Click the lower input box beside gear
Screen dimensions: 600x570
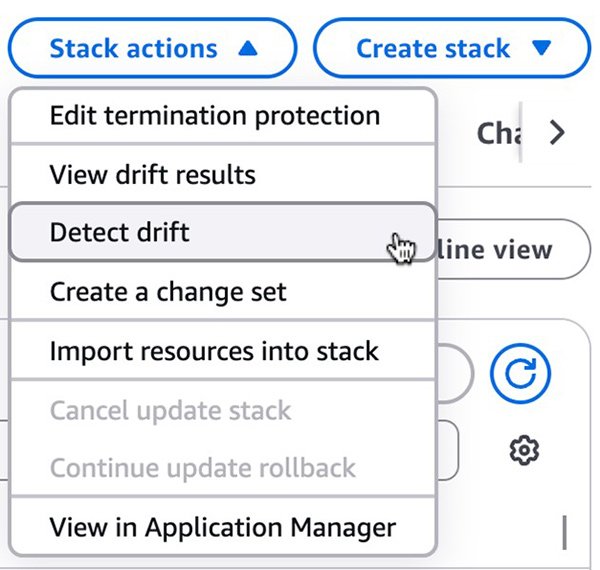(x=448, y=451)
